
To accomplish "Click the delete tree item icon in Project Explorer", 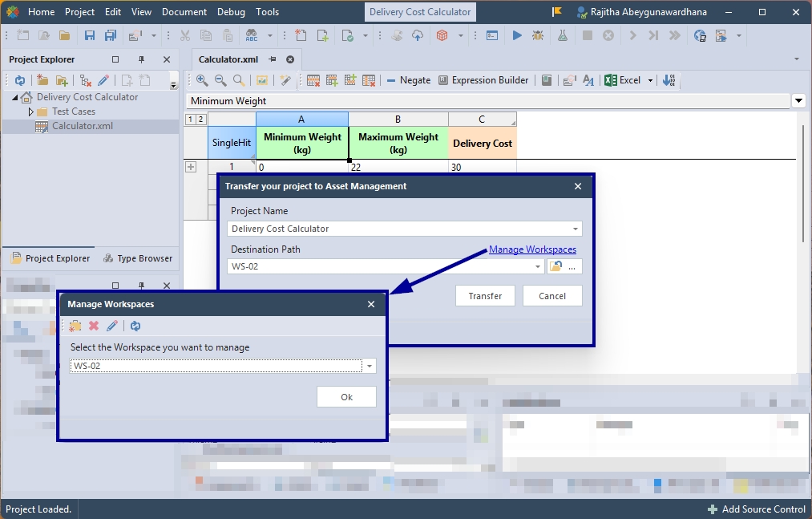I will 86,80.
